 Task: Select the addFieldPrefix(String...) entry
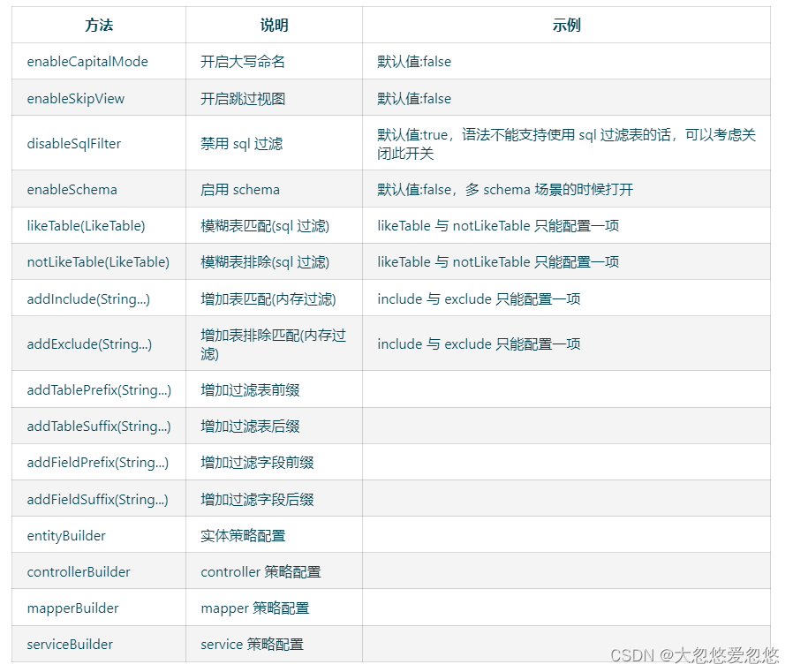point(92,462)
